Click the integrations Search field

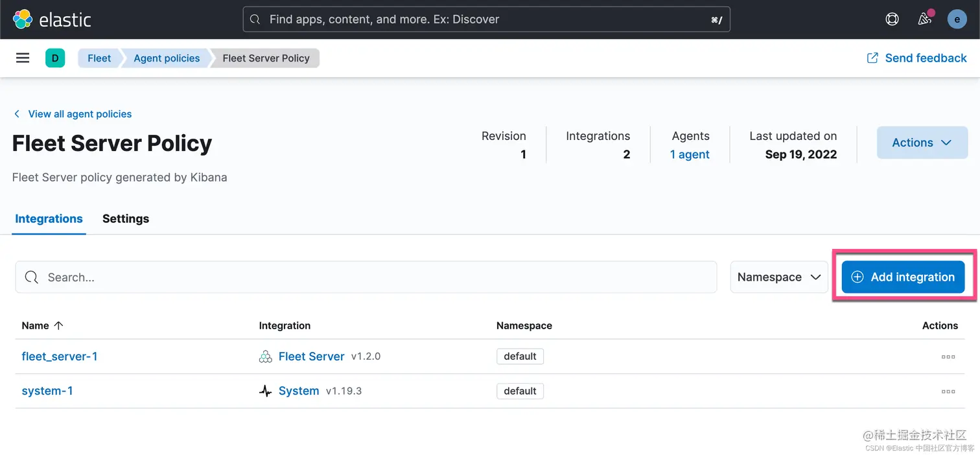(x=366, y=277)
